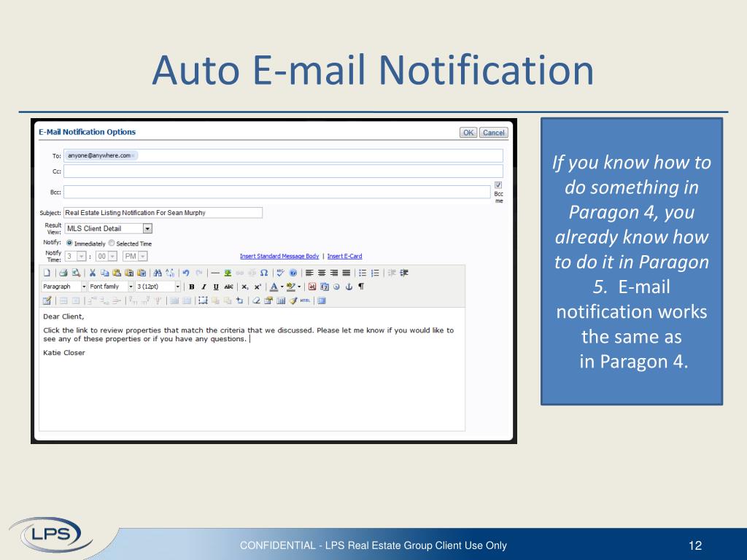This screenshot has width=747, height=560.
Task: Apply Superscript formatting
Action: pyautogui.click(x=258, y=287)
